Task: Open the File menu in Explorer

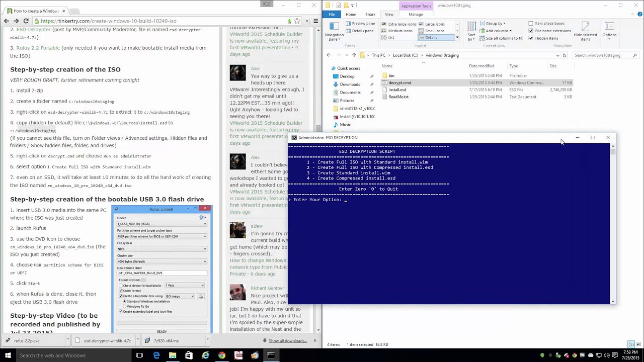Action: [x=332, y=14]
